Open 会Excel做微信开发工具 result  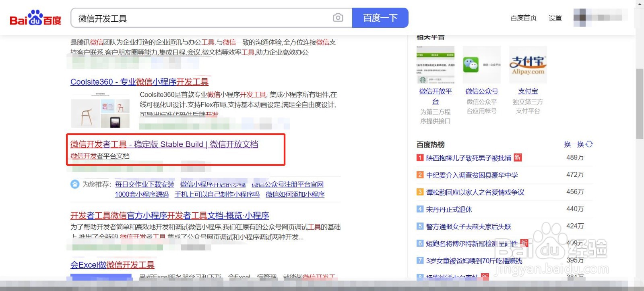(112, 265)
